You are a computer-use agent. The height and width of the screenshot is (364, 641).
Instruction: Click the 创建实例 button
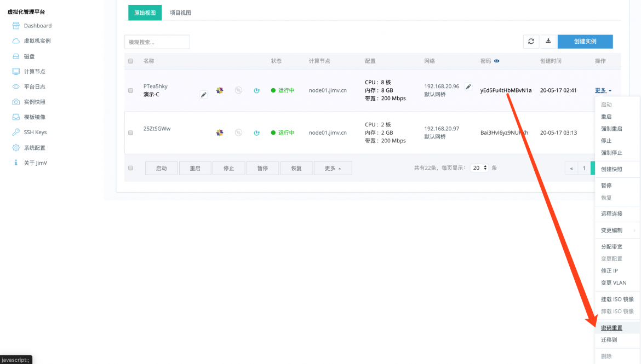585,41
